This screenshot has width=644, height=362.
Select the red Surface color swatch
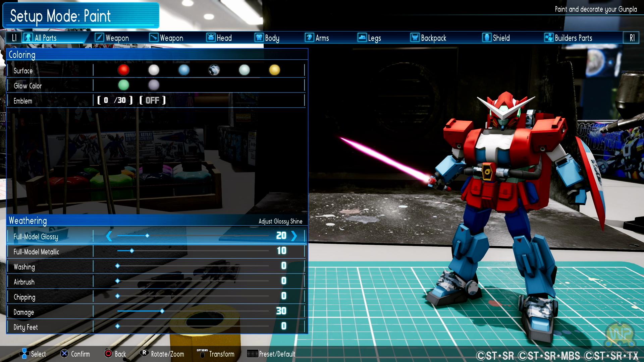point(123,70)
